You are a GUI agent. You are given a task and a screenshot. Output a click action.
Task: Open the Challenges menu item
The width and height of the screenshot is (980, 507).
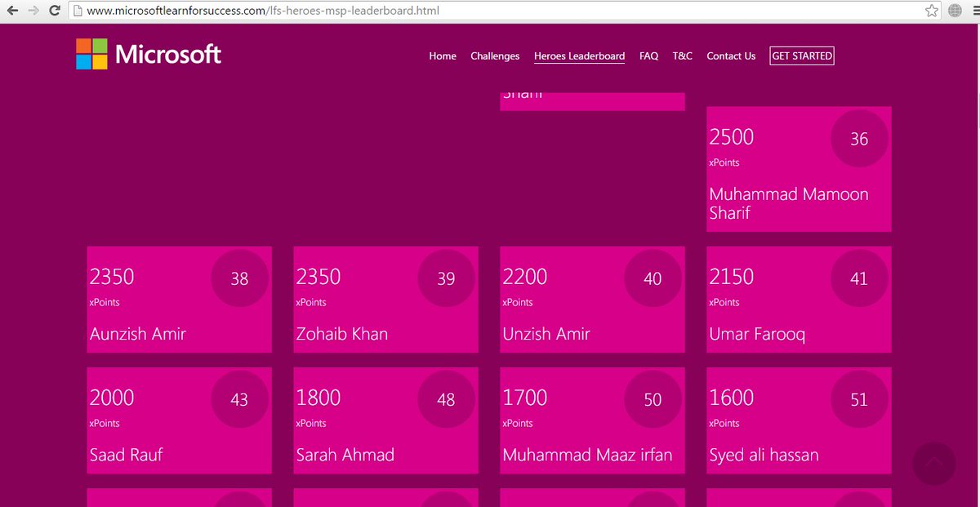tap(495, 56)
